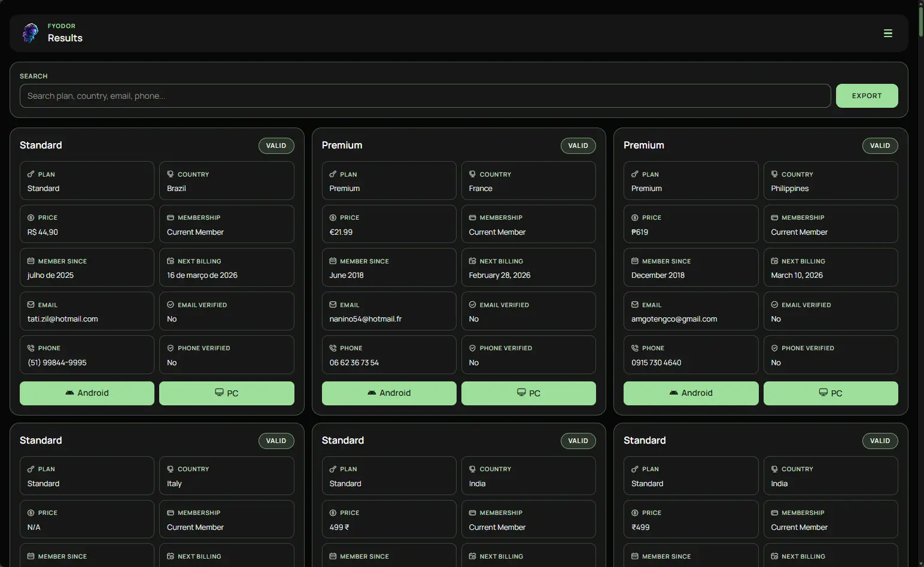This screenshot has width=924, height=567.
Task: Click PC button on Philippines Premium card
Action: click(831, 393)
